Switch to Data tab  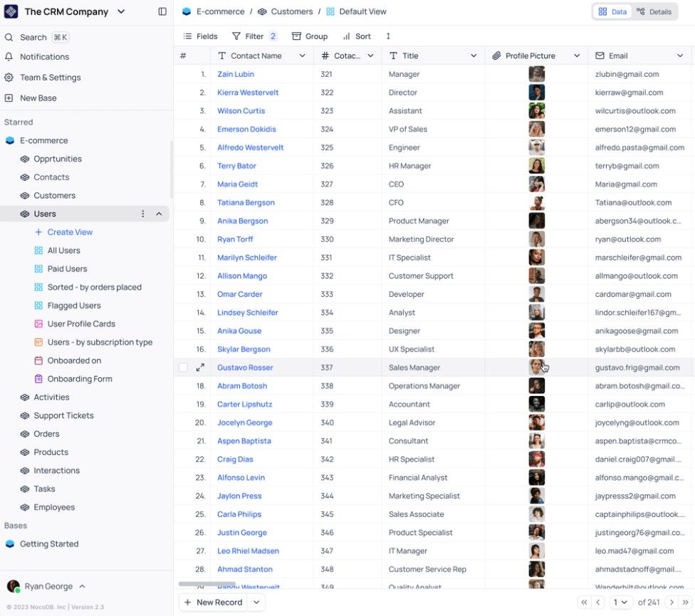[x=612, y=12]
